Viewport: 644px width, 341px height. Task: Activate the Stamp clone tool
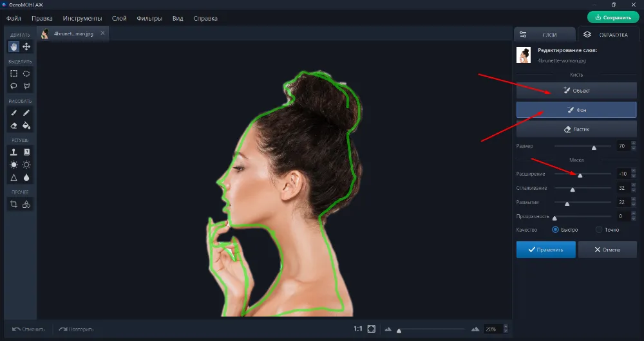pyautogui.click(x=14, y=152)
